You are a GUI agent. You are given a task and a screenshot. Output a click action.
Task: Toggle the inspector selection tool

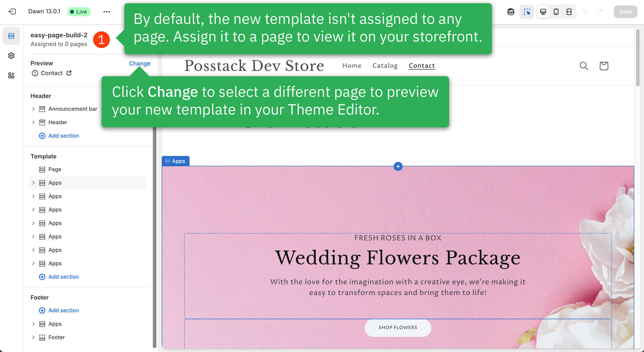[527, 12]
